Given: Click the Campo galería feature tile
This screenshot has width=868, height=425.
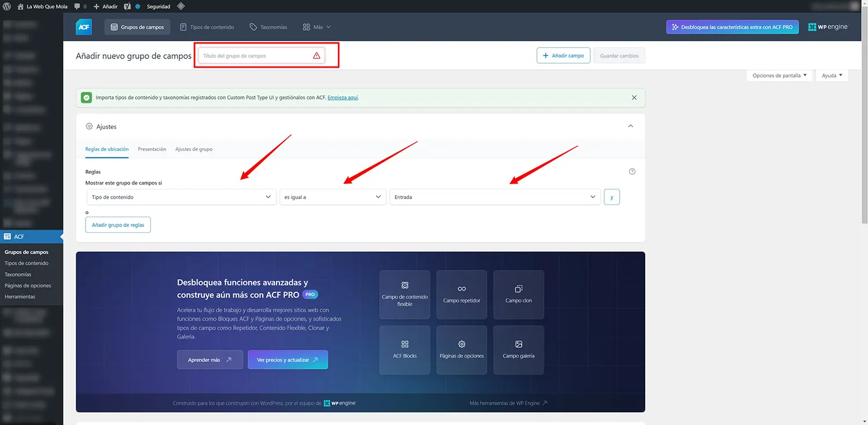Looking at the screenshot, I should 518,350.
